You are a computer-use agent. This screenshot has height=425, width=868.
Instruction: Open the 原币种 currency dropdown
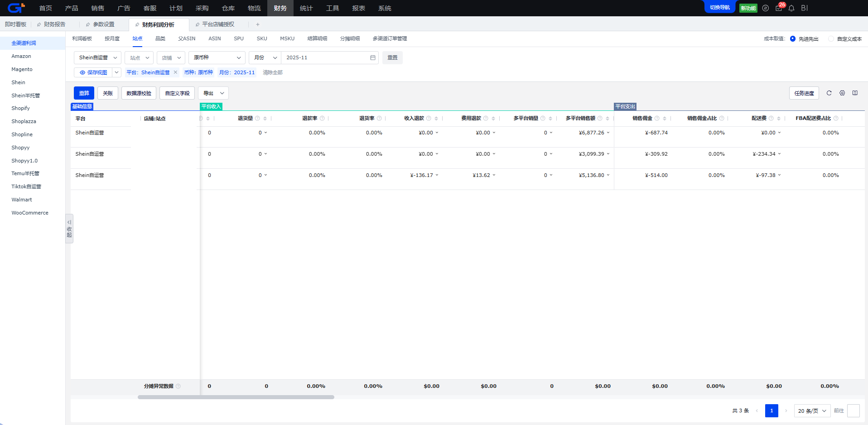pos(217,57)
